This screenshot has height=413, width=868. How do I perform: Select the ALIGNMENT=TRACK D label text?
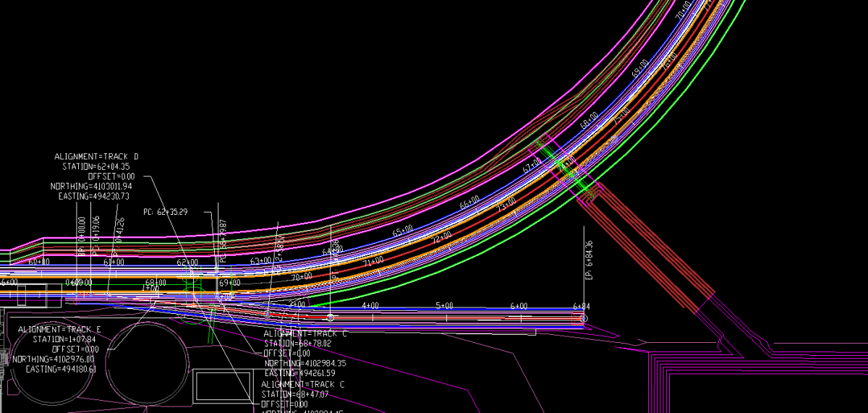point(96,156)
